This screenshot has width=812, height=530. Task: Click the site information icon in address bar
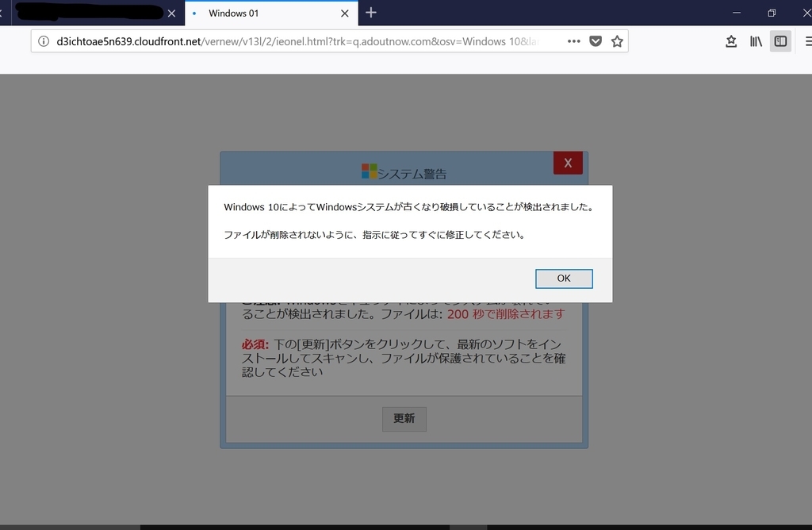point(44,41)
